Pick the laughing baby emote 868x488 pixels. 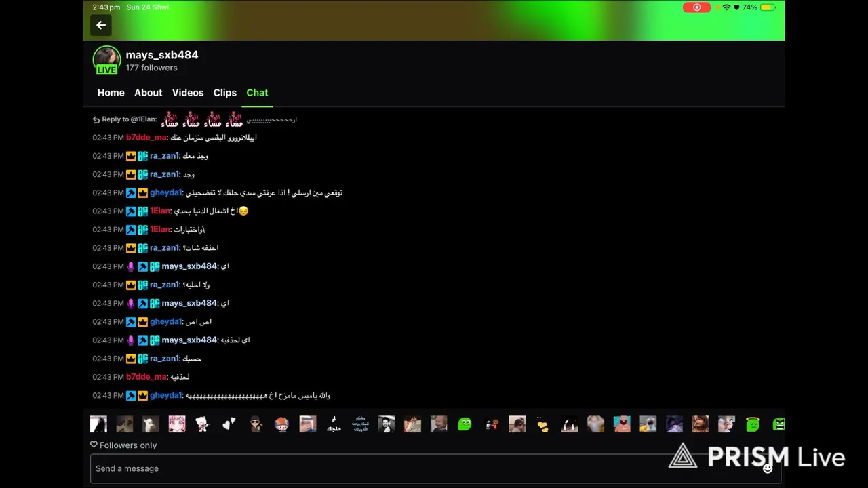click(x=439, y=424)
